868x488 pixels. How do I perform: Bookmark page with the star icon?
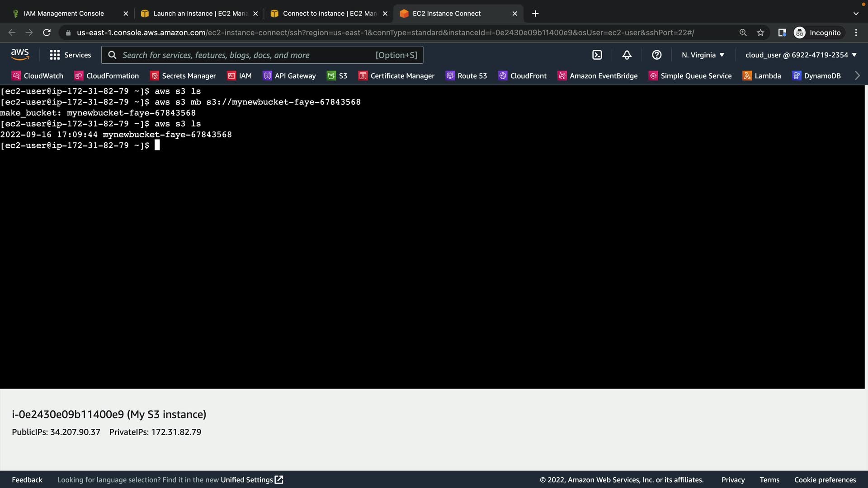click(760, 33)
